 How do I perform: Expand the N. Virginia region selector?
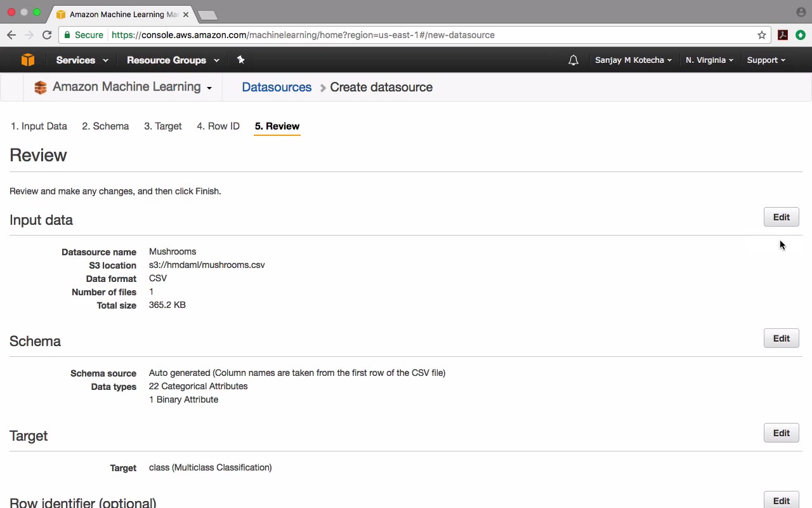(709, 60)
